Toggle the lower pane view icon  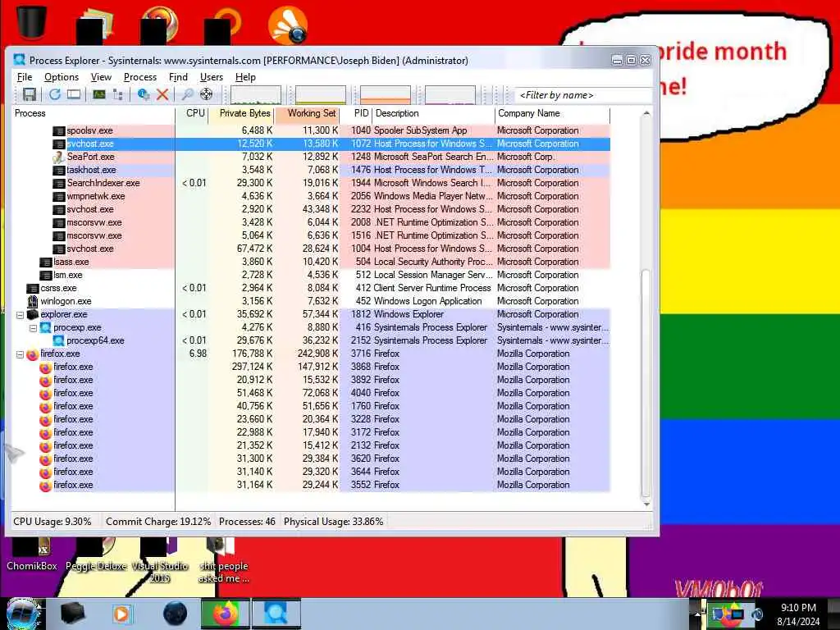coord(74,95)
